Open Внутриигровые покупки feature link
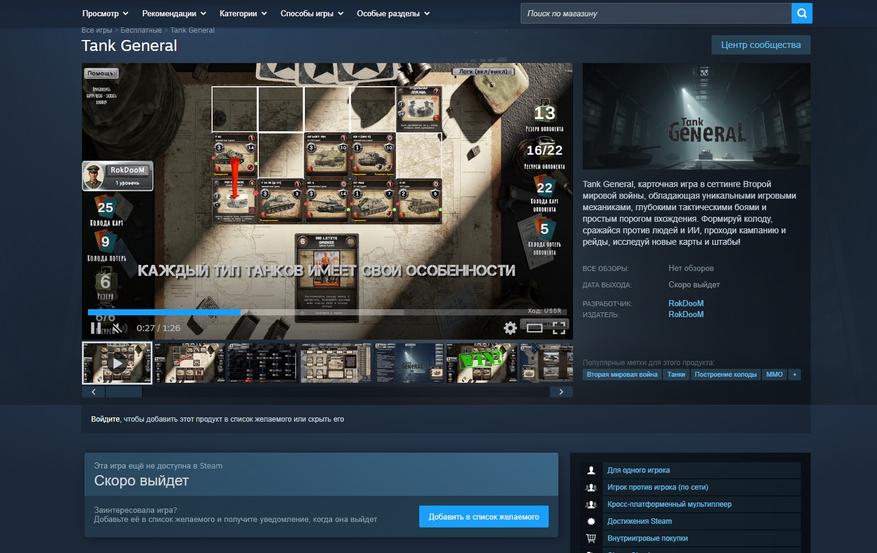The width and height of the screenshot is (877, 553). tap(648, 538)
